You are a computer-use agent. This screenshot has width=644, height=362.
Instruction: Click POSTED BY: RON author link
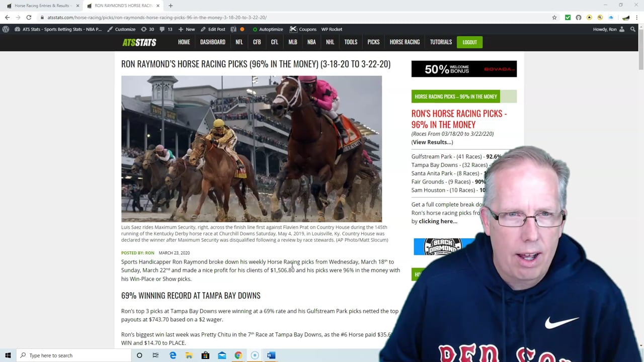click(x=137, y=253)
